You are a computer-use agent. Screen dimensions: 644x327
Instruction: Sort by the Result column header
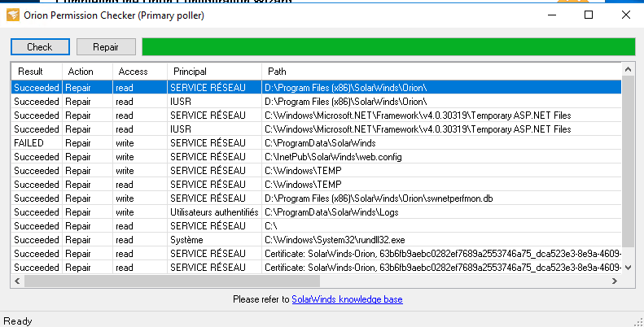37,72
